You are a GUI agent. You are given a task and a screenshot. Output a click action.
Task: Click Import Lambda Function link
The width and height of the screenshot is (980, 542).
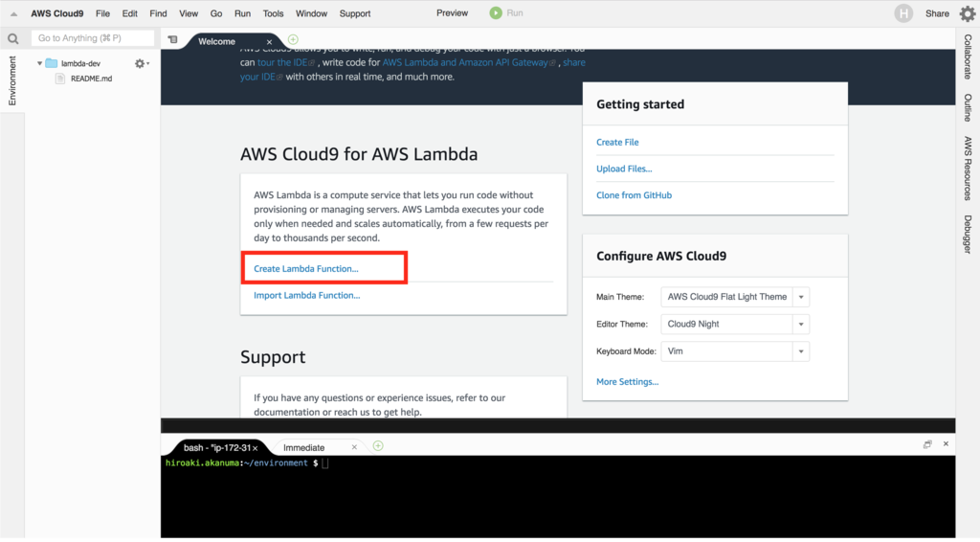click(307, 296)
